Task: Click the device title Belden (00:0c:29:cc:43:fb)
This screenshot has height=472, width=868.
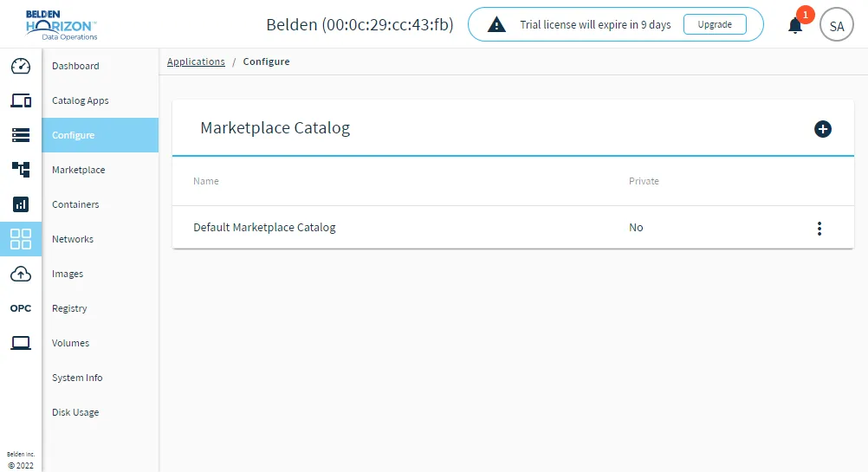Action: click(x=360, y=24)
